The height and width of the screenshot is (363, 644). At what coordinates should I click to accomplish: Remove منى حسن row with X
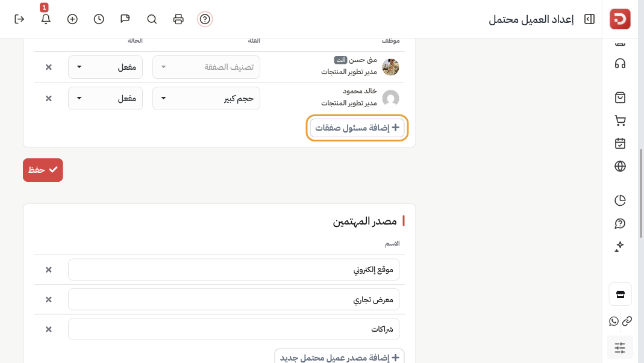[48, 67]
